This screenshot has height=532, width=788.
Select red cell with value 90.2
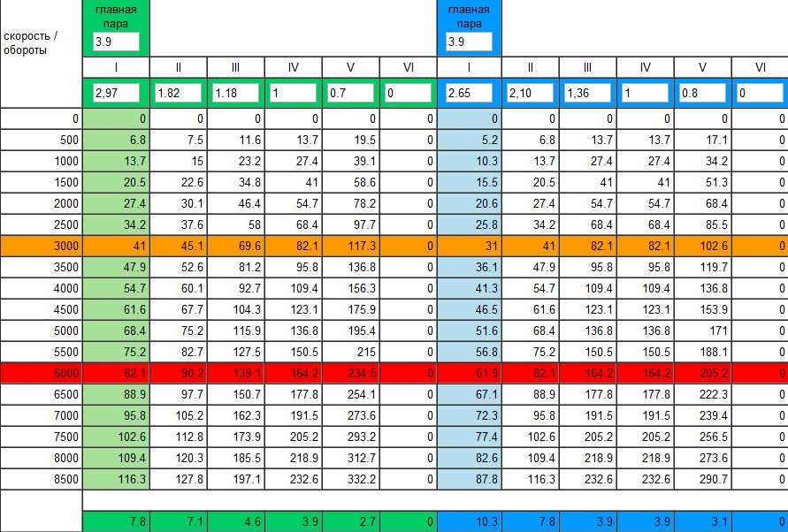[x=179, y=373]
